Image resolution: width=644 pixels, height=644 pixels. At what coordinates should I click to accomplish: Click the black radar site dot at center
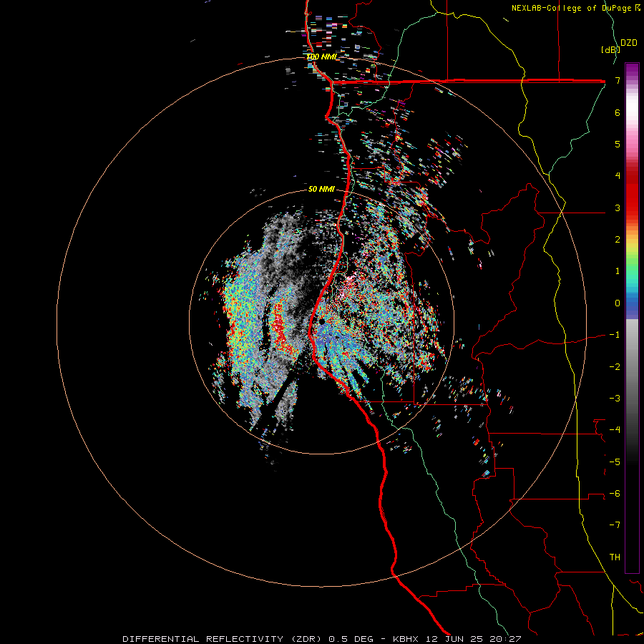coord(323,321)
